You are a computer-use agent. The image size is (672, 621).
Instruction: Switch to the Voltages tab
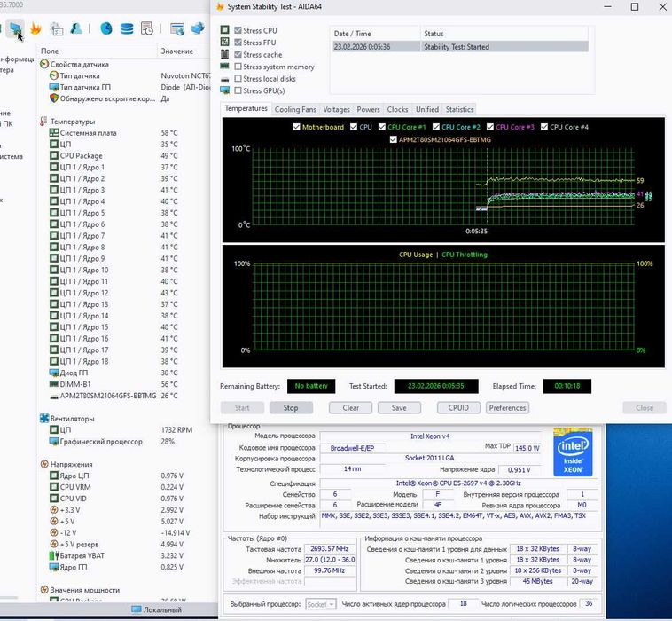click(x=336, y=109)
